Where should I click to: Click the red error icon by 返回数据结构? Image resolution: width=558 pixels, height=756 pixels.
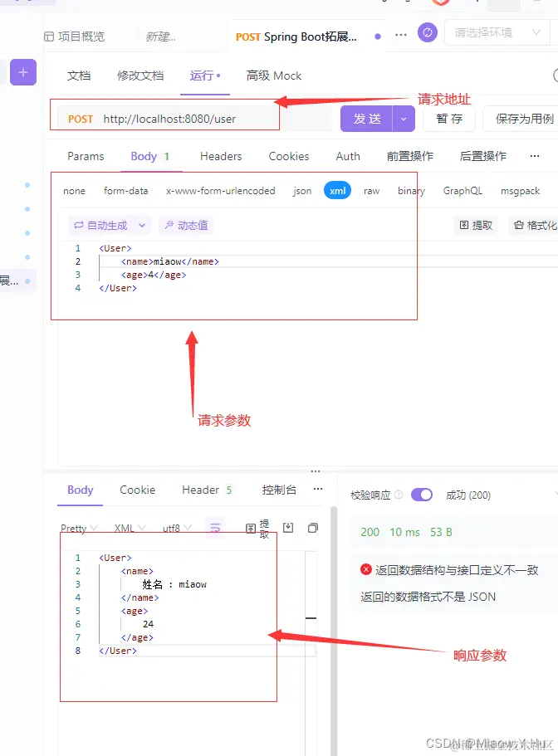366,569
